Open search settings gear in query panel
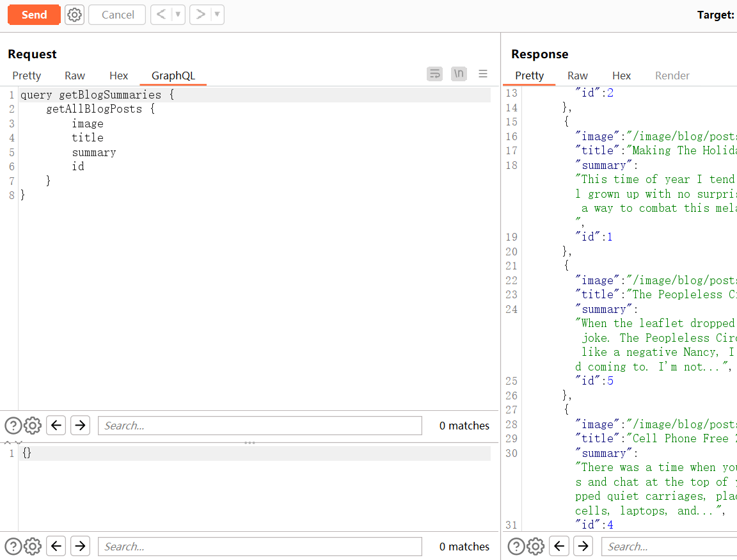Image resolution: width=737 pixels, height=560 pixels. pos(33,426)
